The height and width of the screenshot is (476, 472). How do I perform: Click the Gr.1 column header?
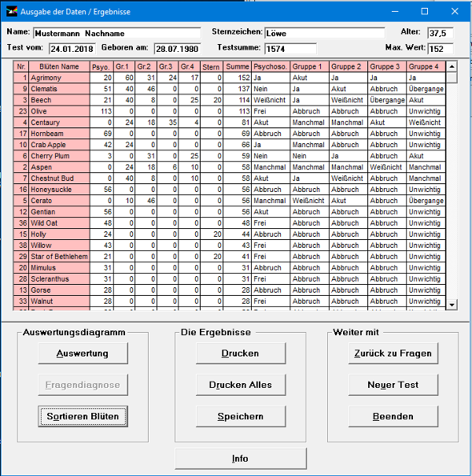coord(124,67)
